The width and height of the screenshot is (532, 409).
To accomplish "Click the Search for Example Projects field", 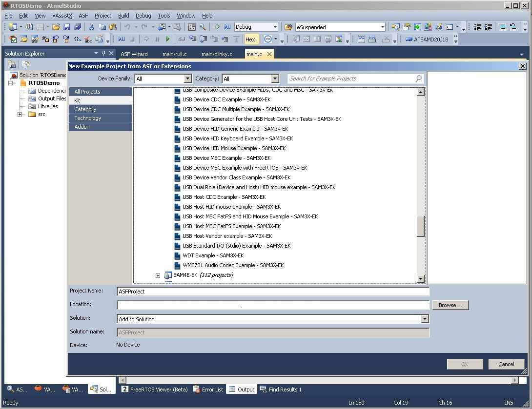I will pos(351,78).
